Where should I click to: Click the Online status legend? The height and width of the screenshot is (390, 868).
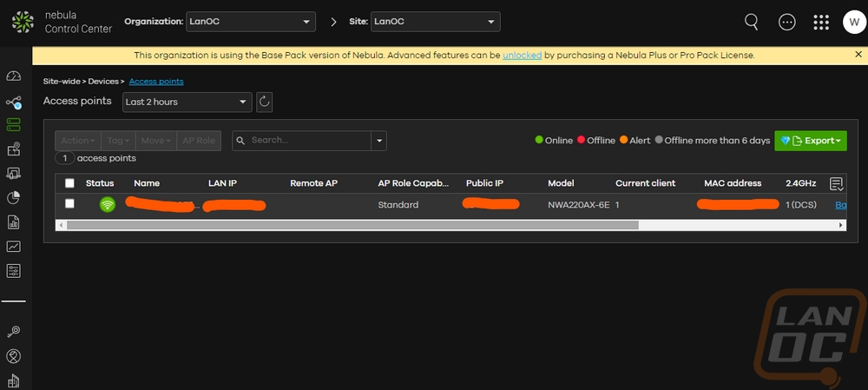554,141
